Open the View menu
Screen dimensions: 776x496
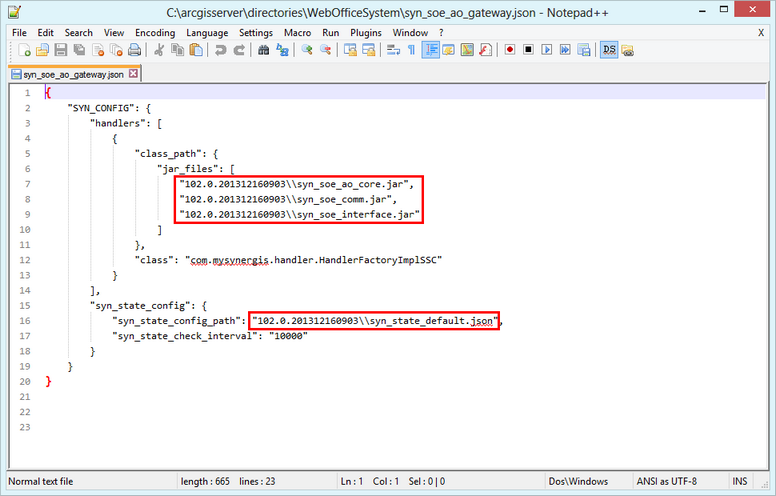tap(114, 33)
